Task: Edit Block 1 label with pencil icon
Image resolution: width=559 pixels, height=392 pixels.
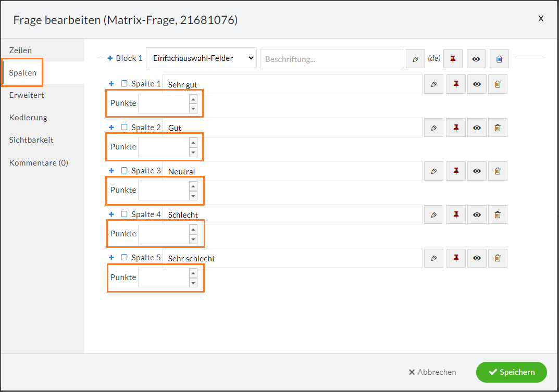Action: 415,59
